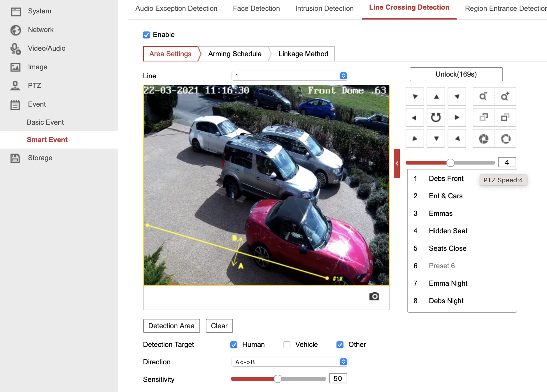This screenshot has height=392, width=547.
Task: Open the Direction A<->B dropdown
Action: point(290,362)
